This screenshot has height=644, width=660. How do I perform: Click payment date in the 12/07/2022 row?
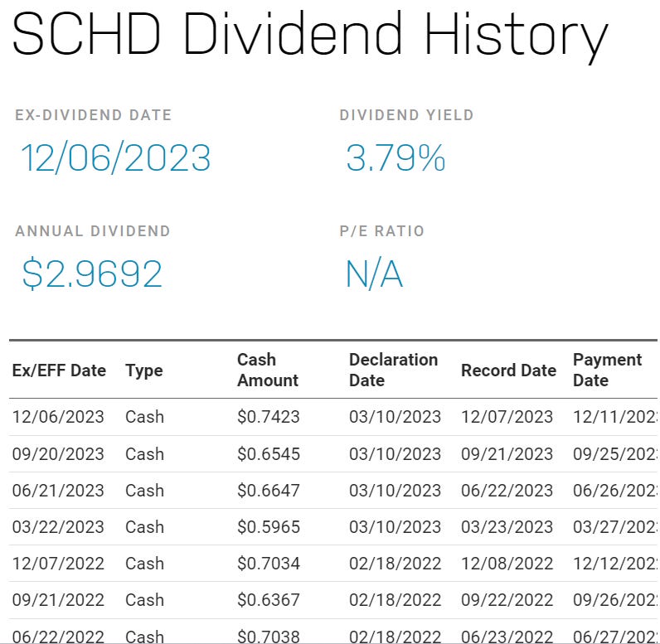615,564
